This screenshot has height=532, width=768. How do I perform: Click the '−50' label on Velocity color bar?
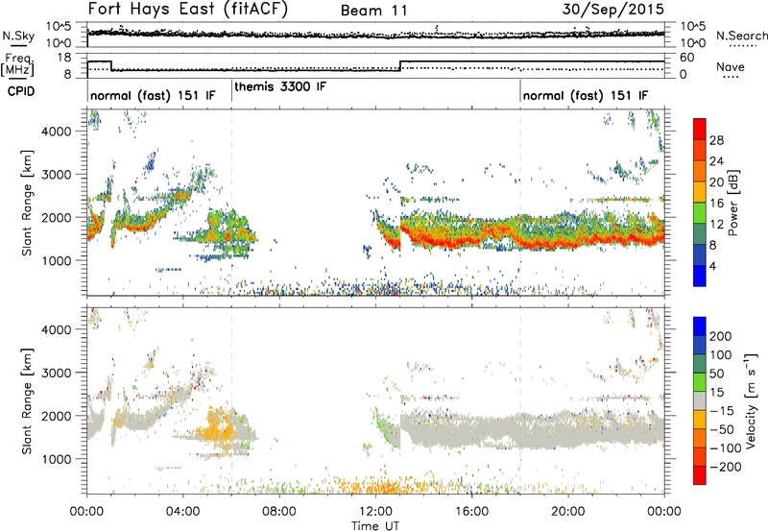[723, 429]
